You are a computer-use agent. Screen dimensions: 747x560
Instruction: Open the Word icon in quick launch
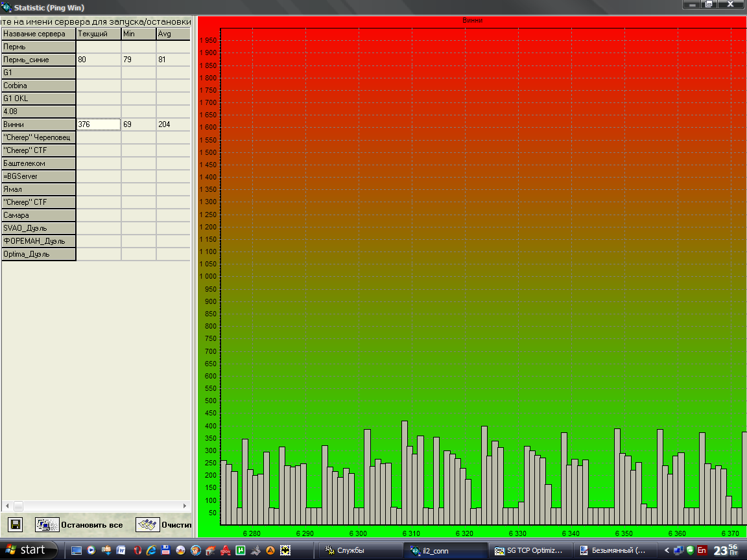pos(121,550)
